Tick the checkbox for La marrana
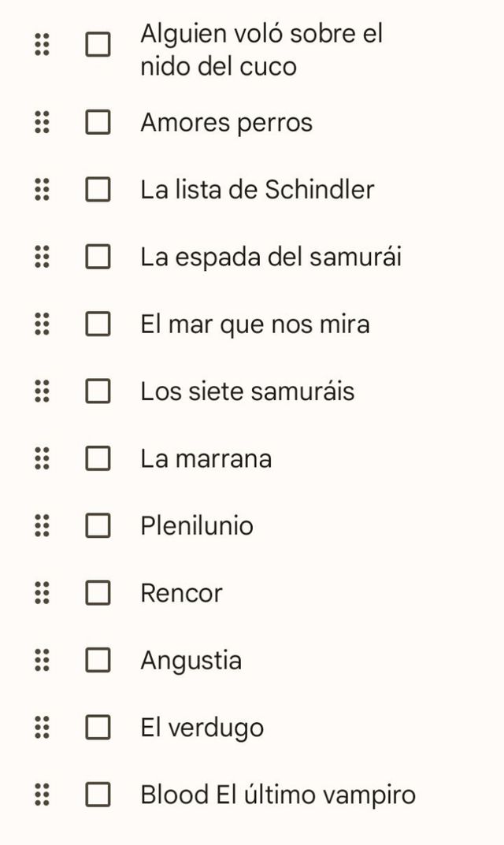 [x=97, y=458]
